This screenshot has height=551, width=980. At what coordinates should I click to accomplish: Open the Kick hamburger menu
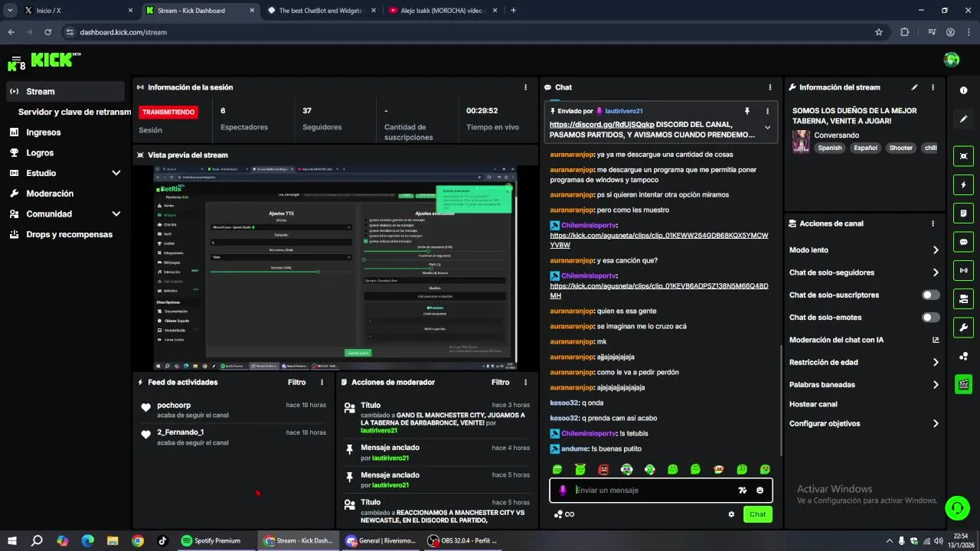[15, 59]
